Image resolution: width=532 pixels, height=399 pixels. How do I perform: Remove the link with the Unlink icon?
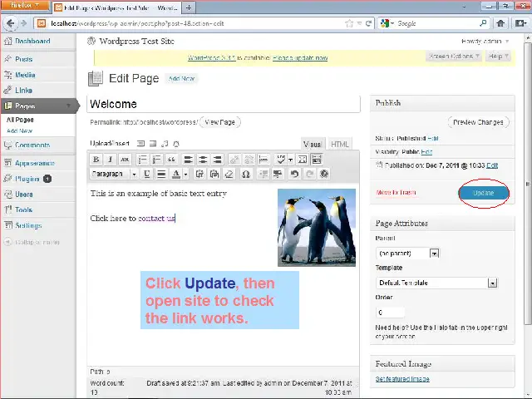249,160
